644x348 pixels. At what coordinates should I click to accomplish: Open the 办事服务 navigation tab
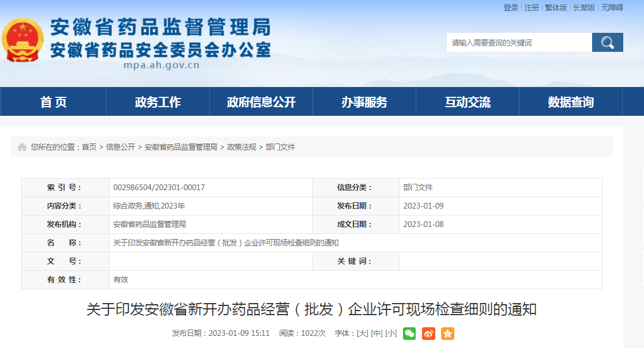(364, 101)
